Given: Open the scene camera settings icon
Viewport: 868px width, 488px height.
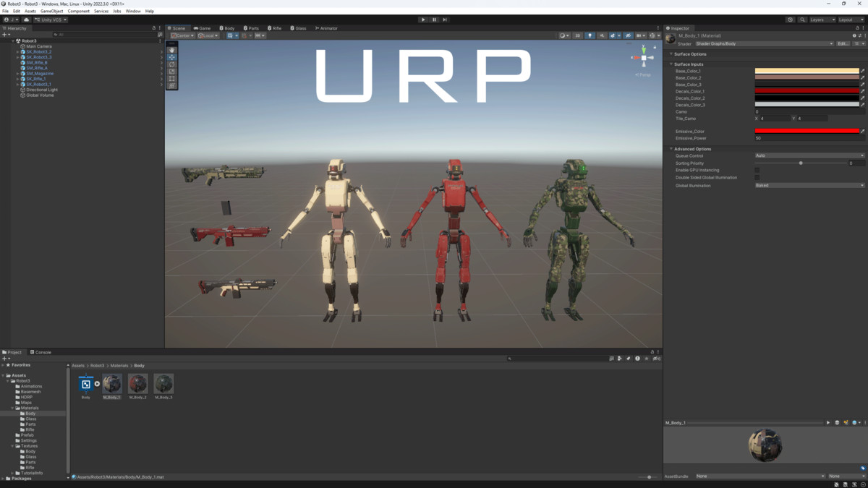Looking at the screenshot, I should pos(640,35).
